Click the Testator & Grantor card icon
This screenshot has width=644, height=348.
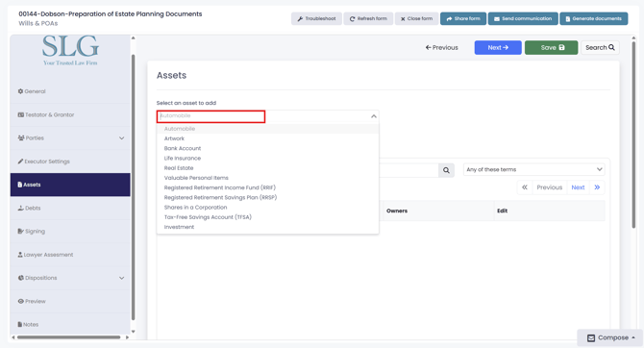tap(20, 114)
